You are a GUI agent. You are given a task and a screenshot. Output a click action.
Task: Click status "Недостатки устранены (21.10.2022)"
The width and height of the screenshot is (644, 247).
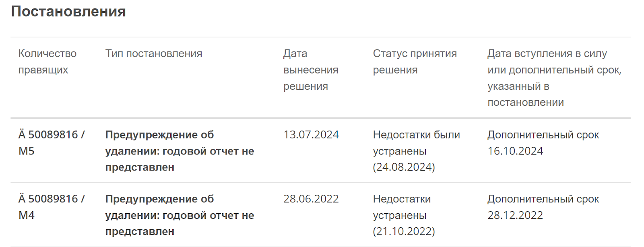[x=404, y=215]
